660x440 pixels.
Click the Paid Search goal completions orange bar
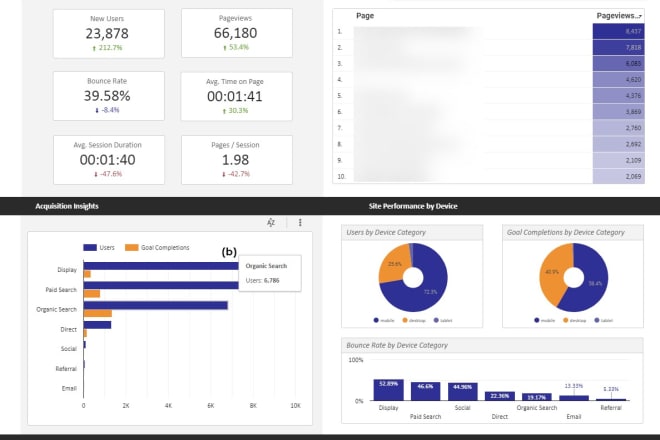pos(92,293)
